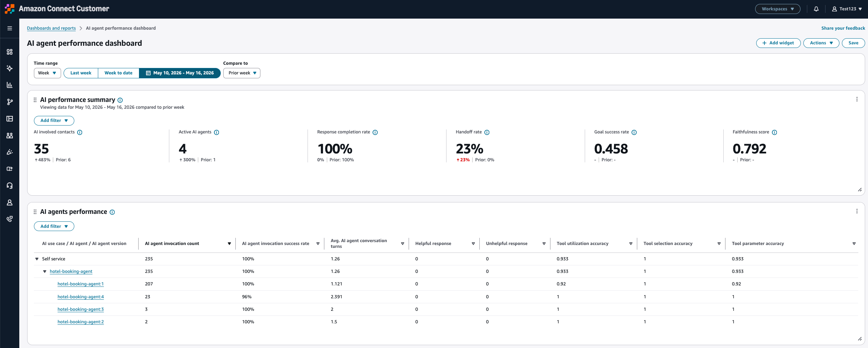Grab the AI performance summary drag handle
The width and height of the screenshot is (868, 348).
pyautogui.click(x=35, y=100)
